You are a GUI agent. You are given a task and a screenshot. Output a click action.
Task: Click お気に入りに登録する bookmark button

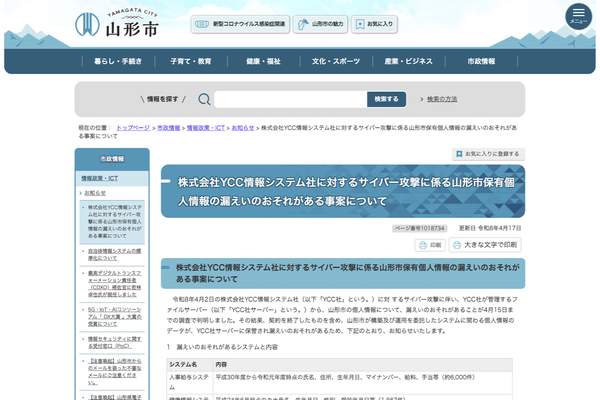click(x=488, y=154)
